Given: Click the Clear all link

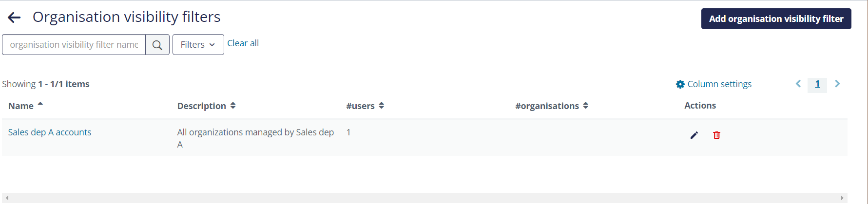Looking at the screenshot, I should click(x=243, y=43).
